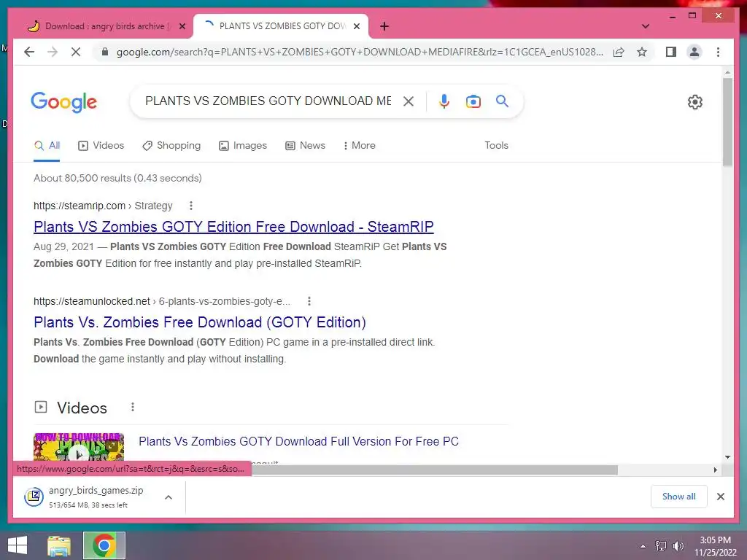Click the page scroll-down arrow
This screenshot has height=560, width=747.
[x=727, y=457]
